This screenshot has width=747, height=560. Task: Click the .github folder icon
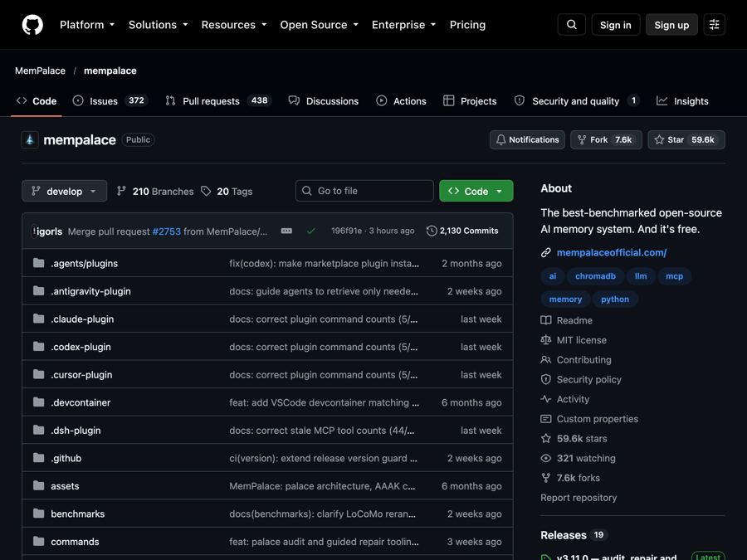38,458
